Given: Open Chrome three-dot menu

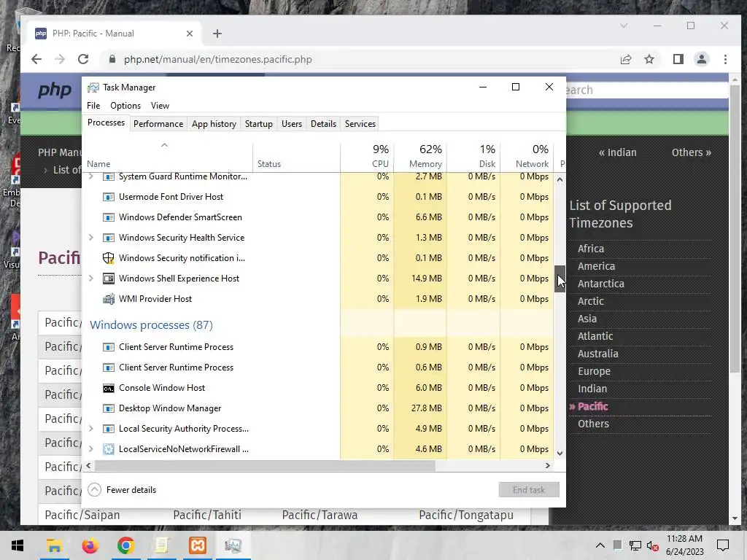Looking at the screenshot, I should click(x=725, y=59).
